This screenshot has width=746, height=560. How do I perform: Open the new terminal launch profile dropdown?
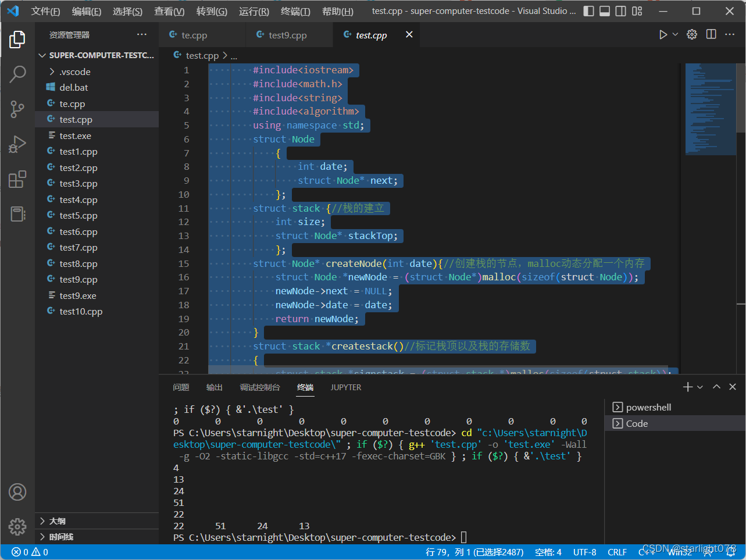[x=700, y=387]
